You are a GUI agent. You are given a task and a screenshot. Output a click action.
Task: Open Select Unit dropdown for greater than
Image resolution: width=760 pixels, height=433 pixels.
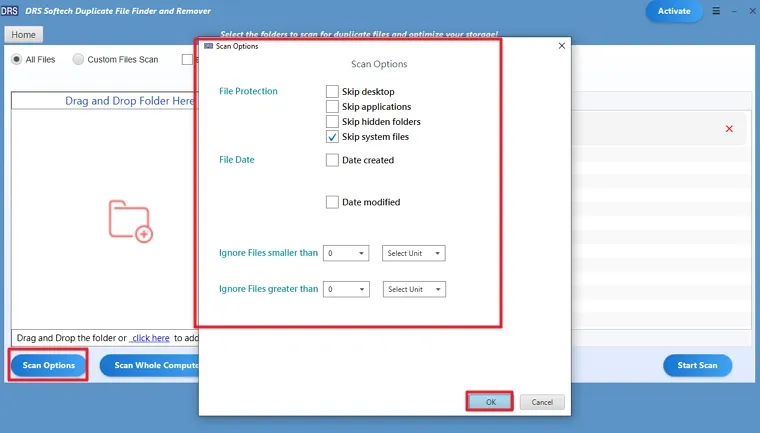(414, 289)
